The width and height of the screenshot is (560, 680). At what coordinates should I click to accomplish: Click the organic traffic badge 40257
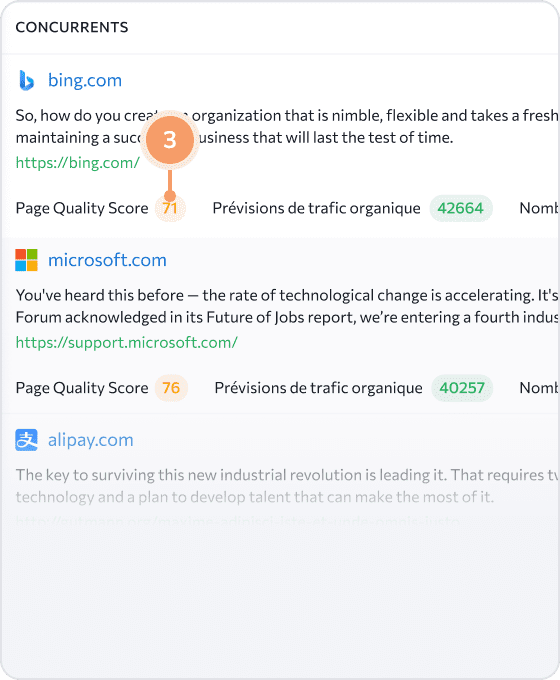tap(462, 388)
